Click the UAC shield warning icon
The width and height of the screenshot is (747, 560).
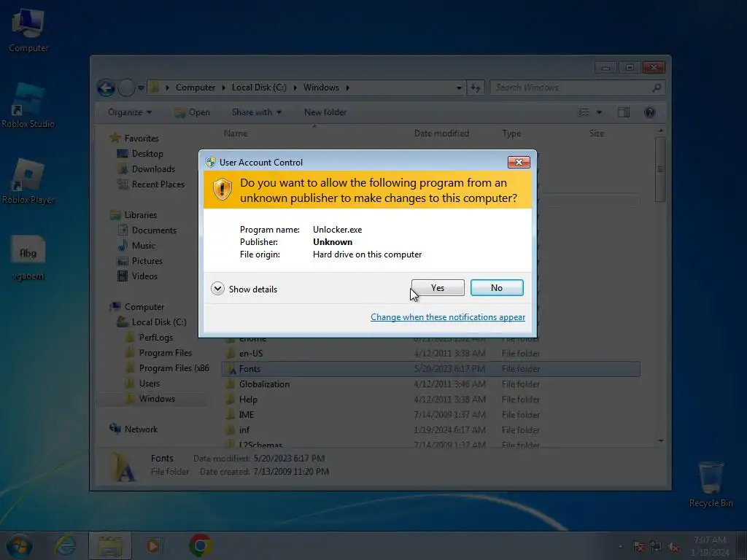tap(222, 190)
